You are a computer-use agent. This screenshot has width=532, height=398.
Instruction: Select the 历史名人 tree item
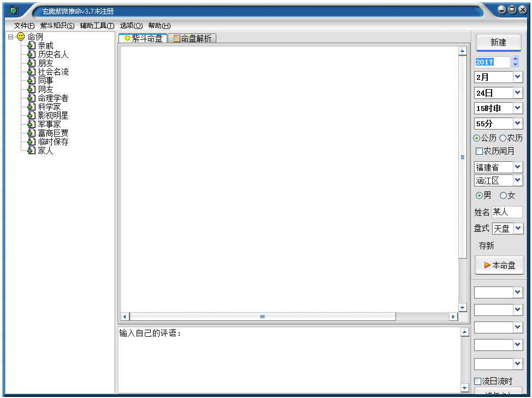[x=54, y=54]
